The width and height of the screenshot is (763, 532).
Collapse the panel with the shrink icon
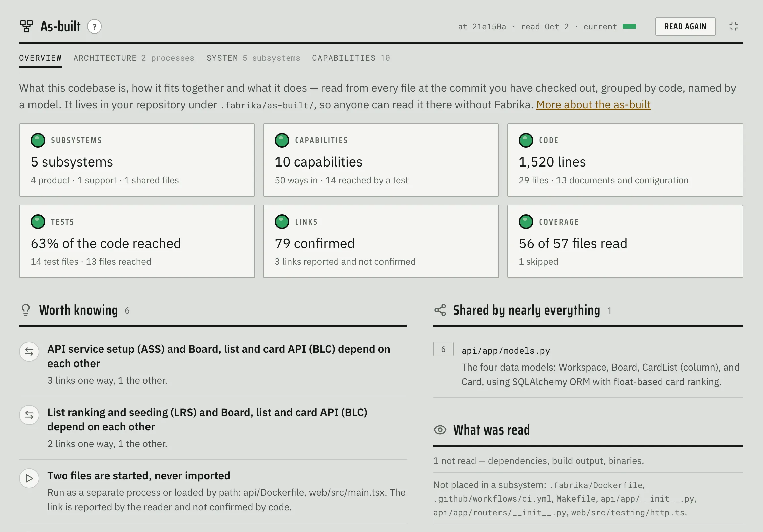point(734,26)
